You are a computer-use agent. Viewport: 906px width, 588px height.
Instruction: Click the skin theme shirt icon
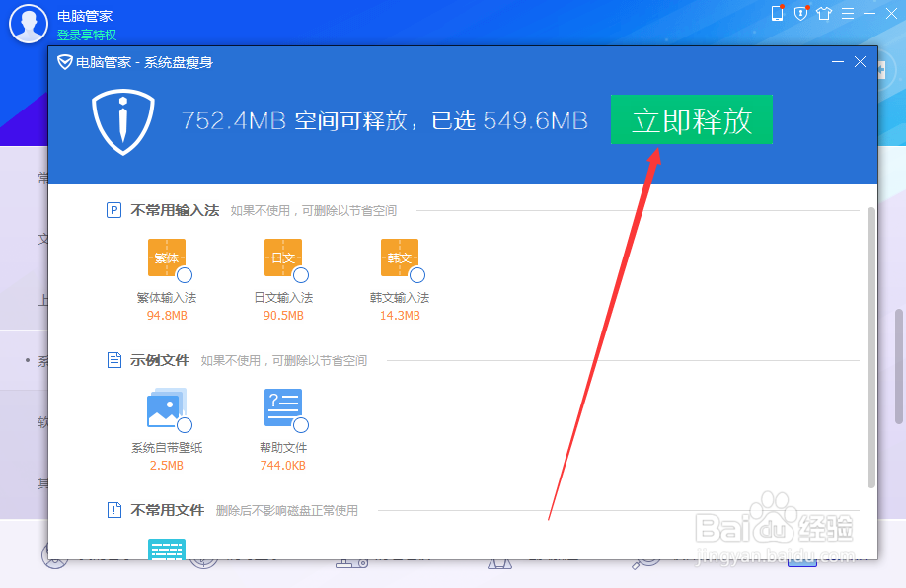[823, 13]
